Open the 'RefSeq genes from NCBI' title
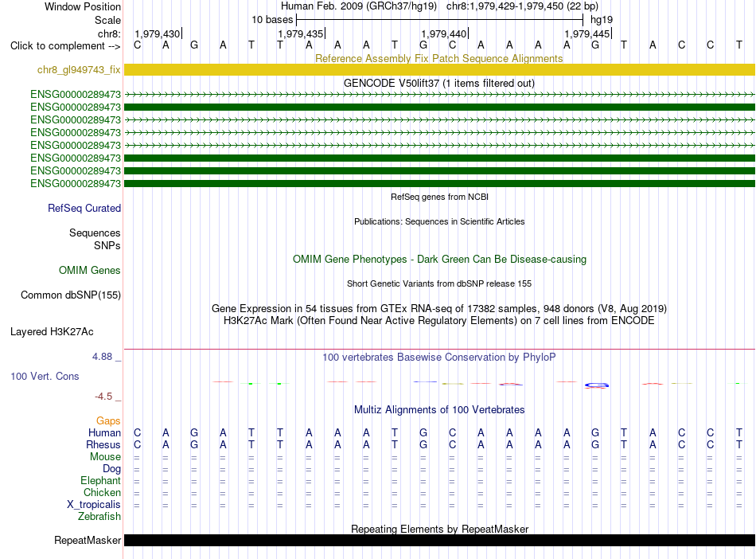The height and width of the screenshot is (559, 756). [x=439, y=197]
